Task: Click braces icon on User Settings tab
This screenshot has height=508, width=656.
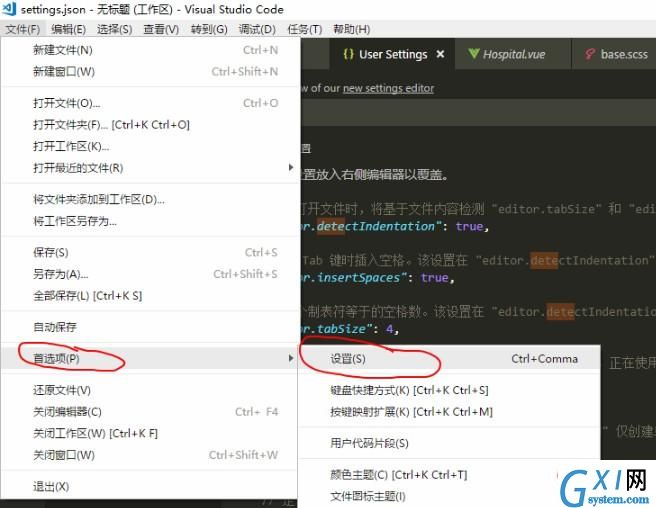Action: pyautogui.click(x=348, y=54)
